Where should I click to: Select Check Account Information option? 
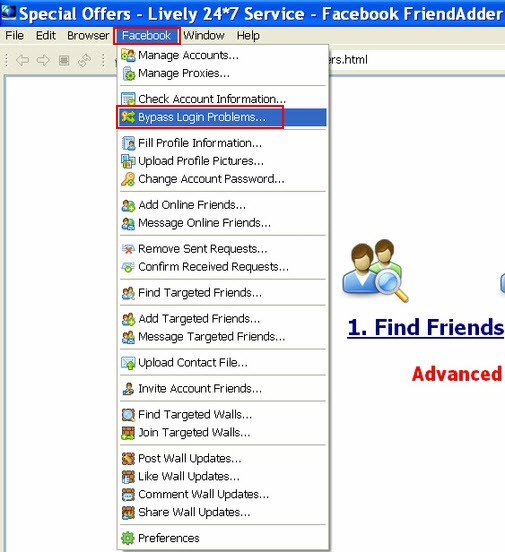223,99
